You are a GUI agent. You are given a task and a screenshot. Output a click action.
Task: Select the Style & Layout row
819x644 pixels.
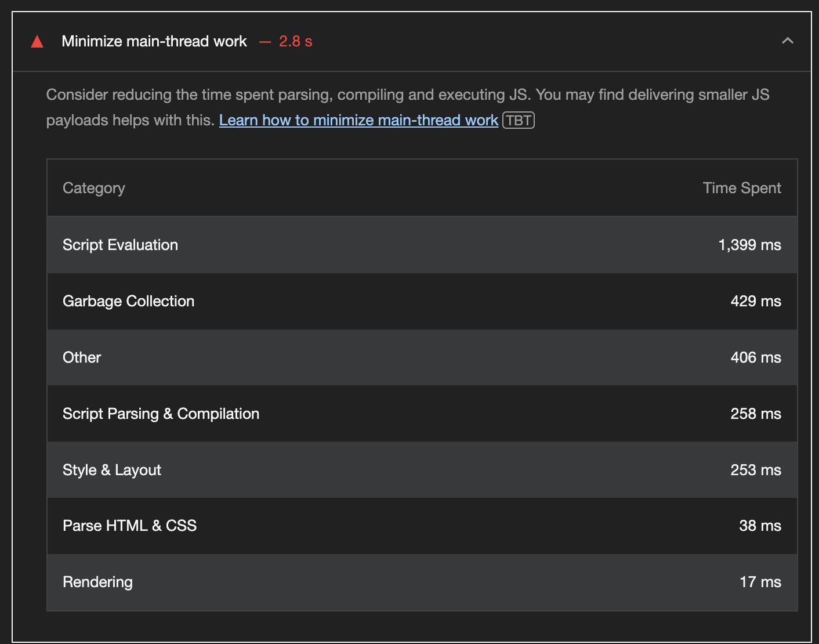[x=422, y=470]
